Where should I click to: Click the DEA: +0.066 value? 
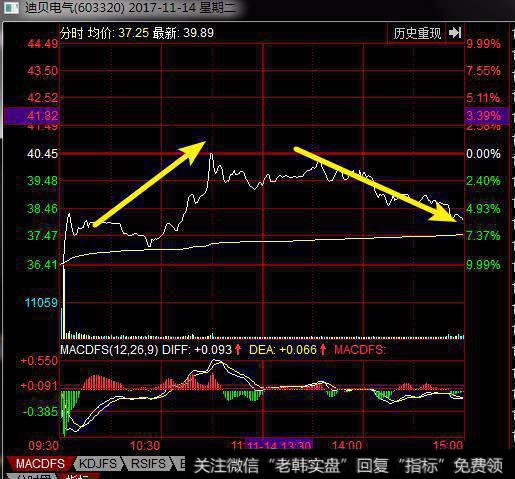[283, 350]
